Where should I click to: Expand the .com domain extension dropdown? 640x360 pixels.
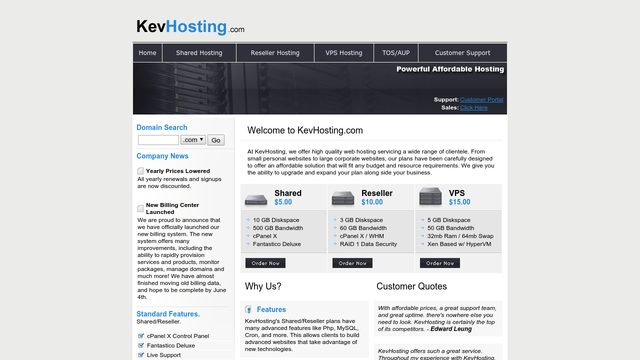[193, 140]
